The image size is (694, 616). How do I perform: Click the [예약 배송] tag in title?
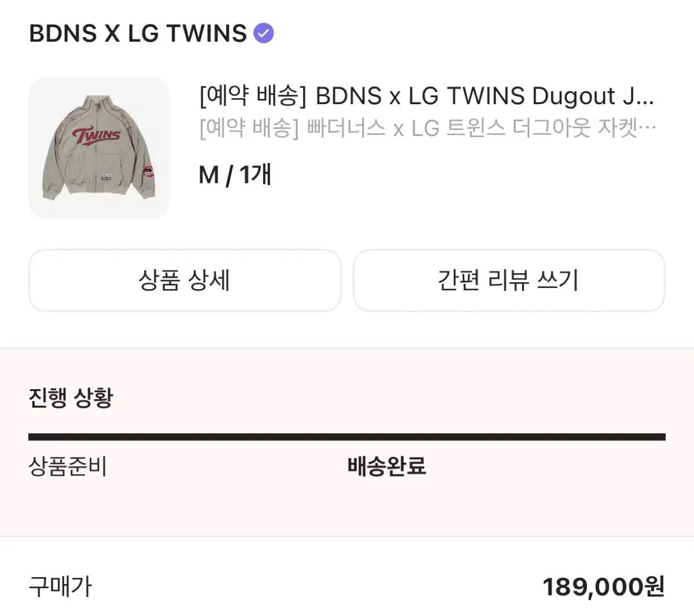pos(252,96)
